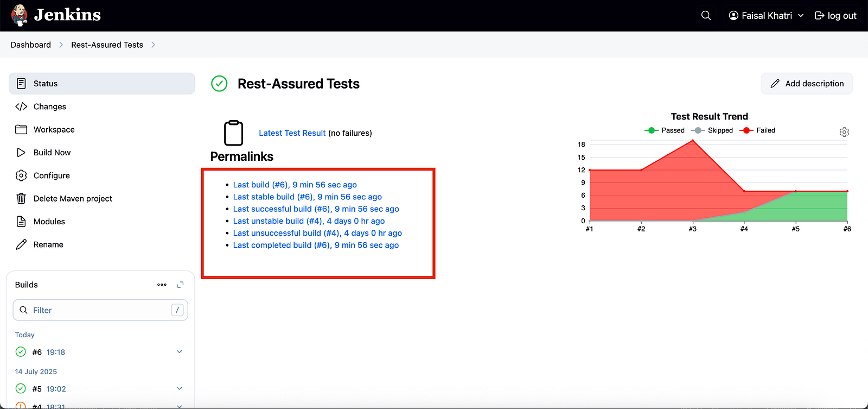Open the Last unstable build (#4) permalink
This screenshot has height=409, width=868.
(309, 221)
